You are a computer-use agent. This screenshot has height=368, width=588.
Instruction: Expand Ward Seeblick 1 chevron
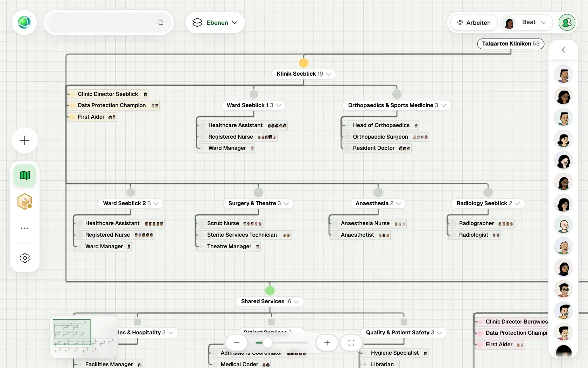pos(279,105)
